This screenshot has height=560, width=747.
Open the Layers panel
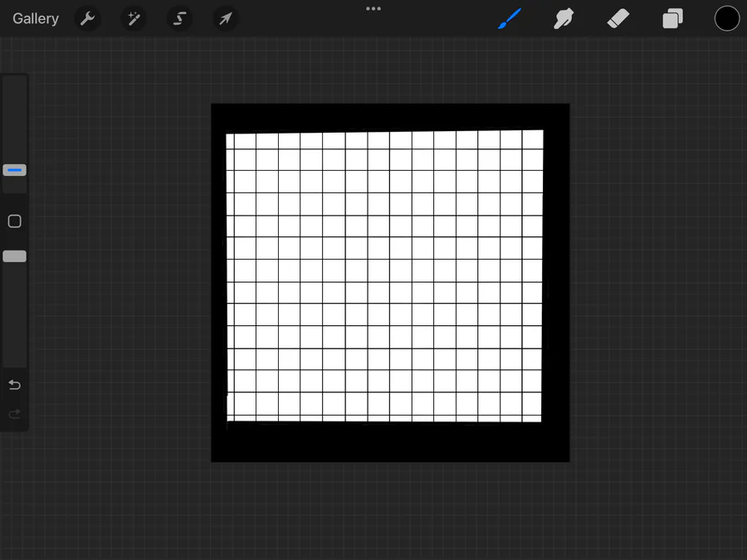(672, 18)
